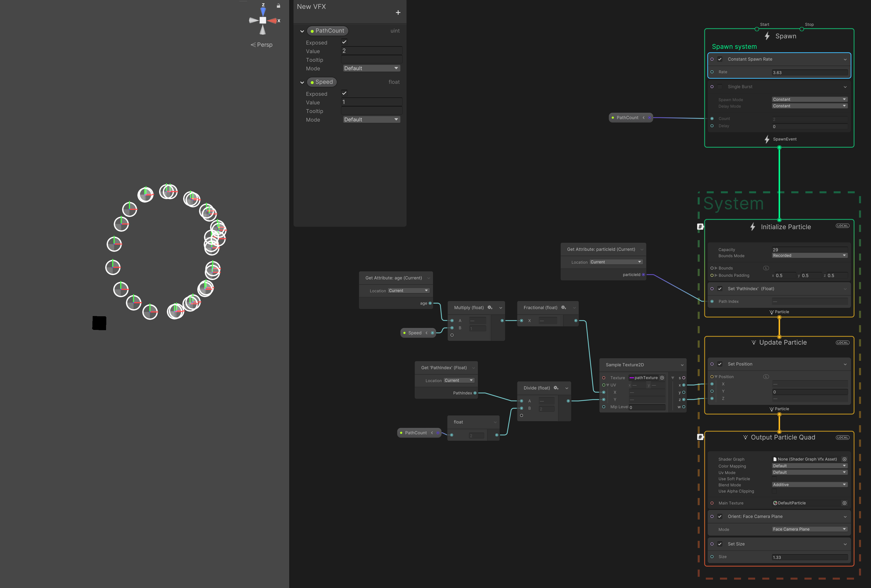
Task: Uncheck the Exposed checkbox for the Speed parameter
Action: coord(344,93)
